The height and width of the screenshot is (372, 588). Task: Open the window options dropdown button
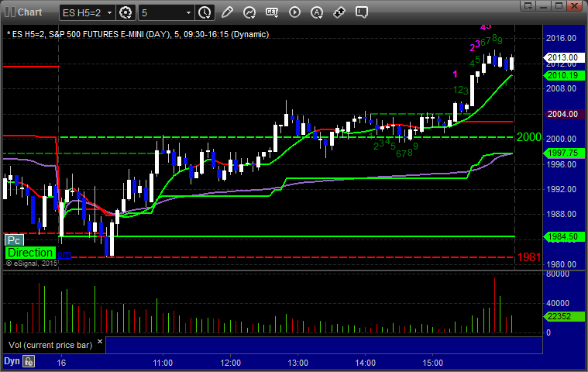pos(528,5)
